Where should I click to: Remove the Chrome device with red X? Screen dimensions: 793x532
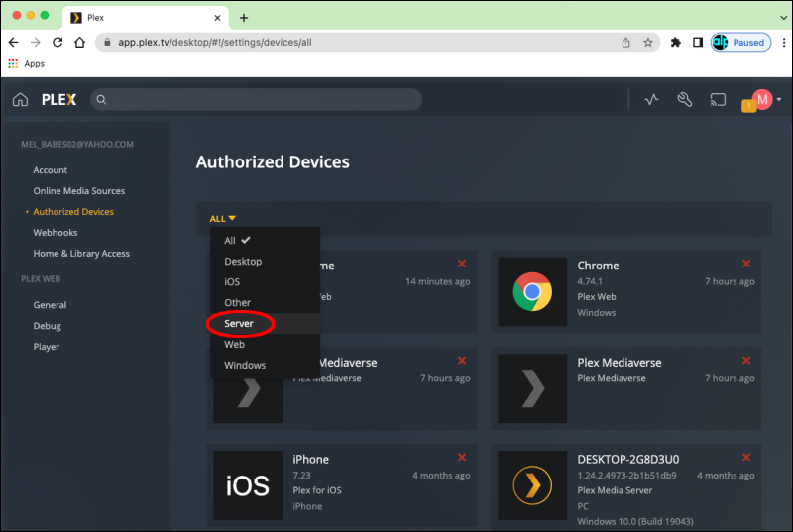745,263
